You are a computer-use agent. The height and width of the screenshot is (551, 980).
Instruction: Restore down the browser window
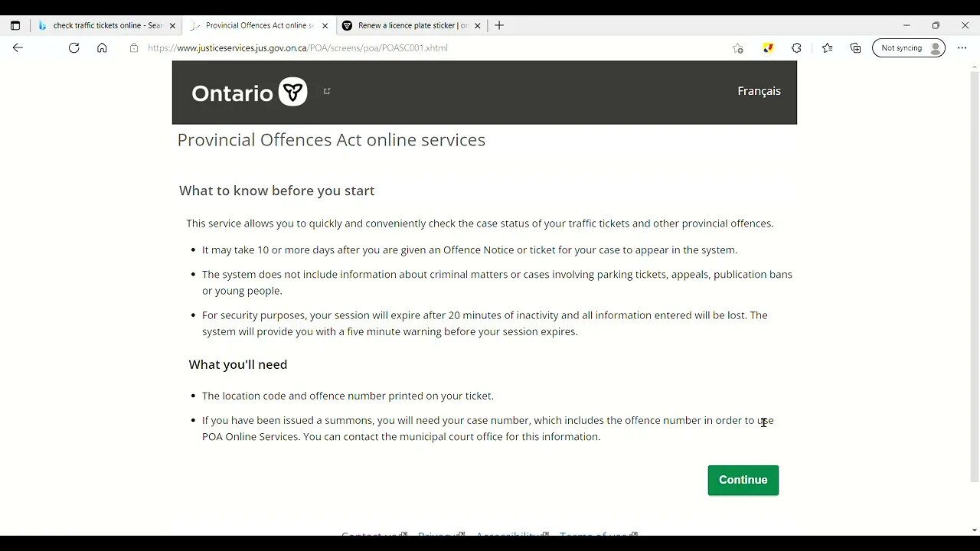[936, 25]
